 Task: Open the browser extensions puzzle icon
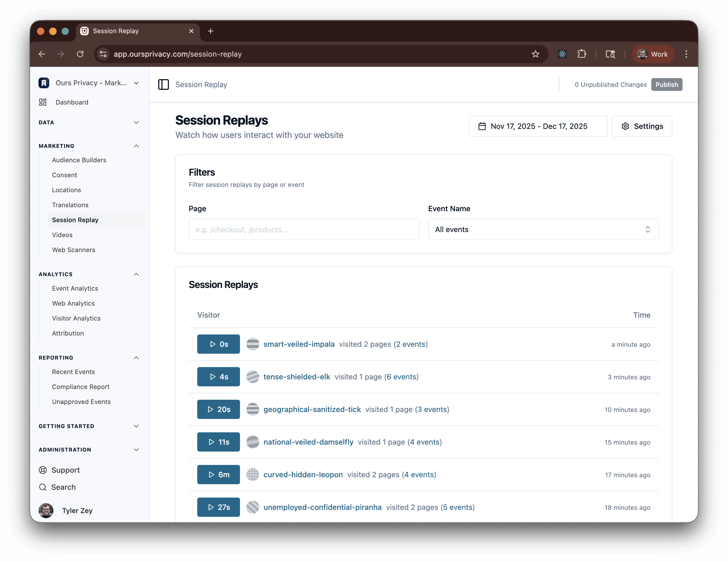(582, 54)
